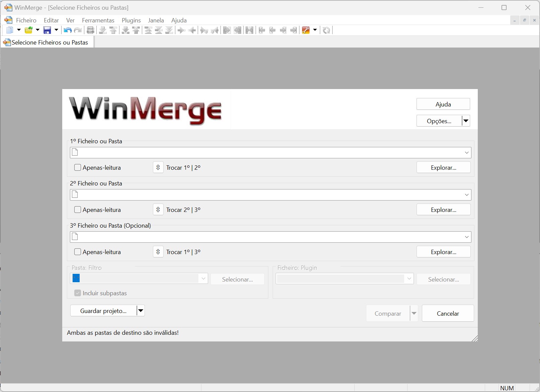Open the Plugins menu
This screenshot has height=392, width=540.
point(131,20)
